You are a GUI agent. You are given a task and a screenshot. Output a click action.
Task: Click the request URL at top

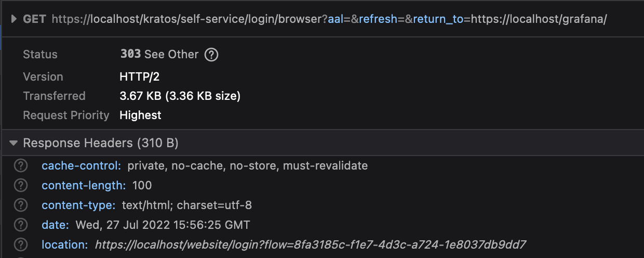tap(329, 20)
